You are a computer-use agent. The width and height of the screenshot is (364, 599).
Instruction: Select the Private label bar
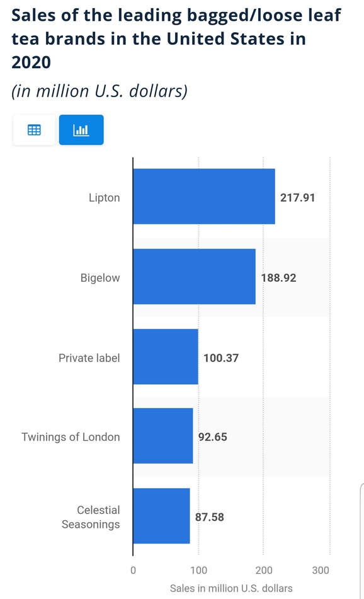166,357
